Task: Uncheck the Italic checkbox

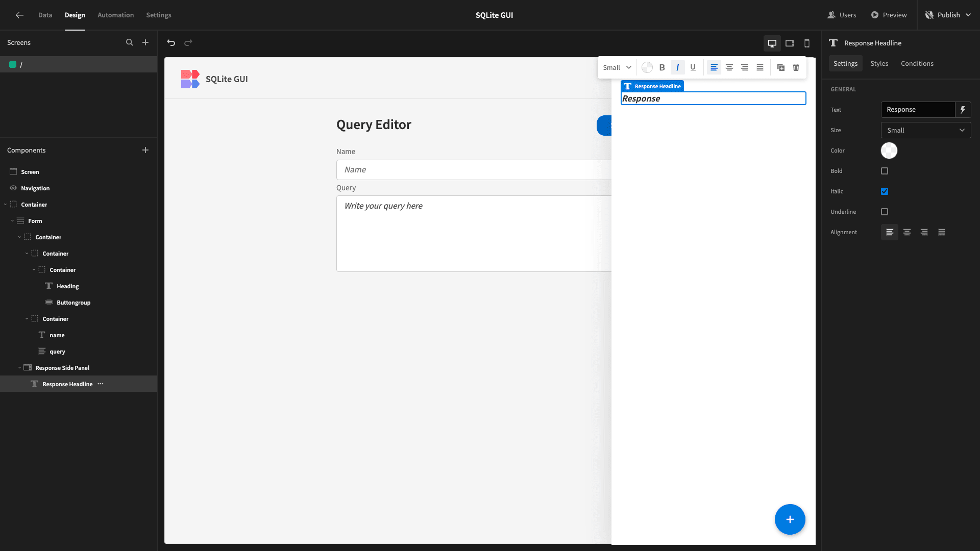Action: (x=885, y=191)
